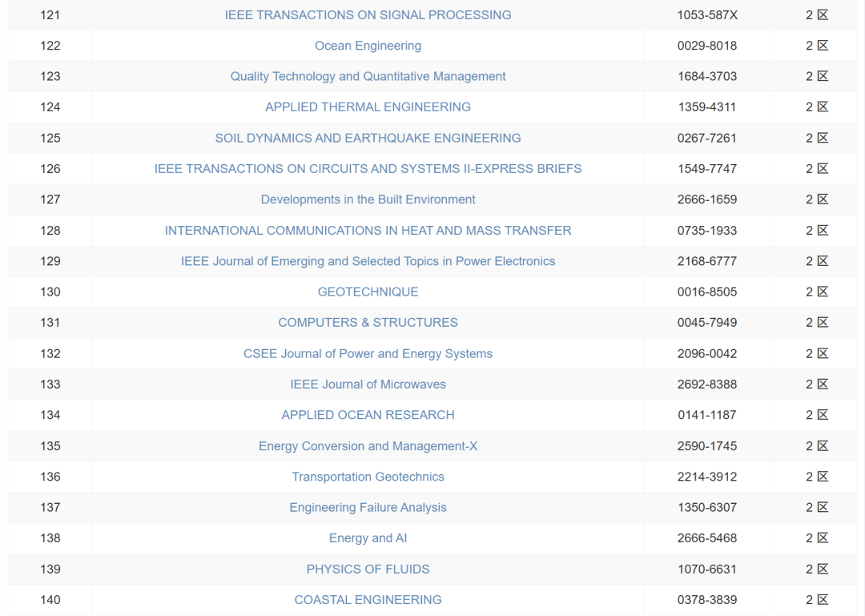This screenshot has width=865, height=616.
Task: Open IEEE Circuits and Systems II-Express Briefs
Action: [368, 169]
